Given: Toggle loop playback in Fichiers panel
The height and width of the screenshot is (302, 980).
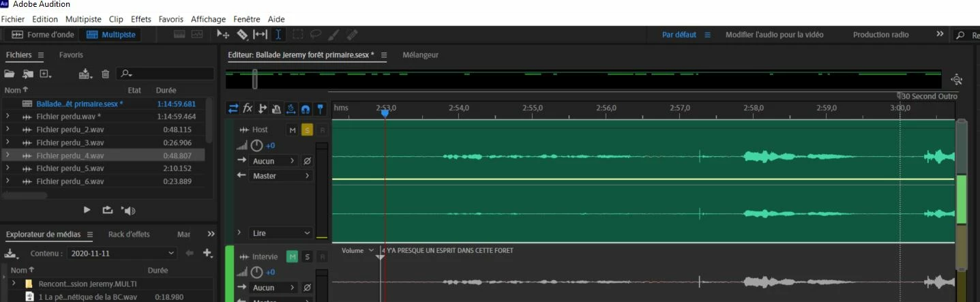Looking at the screenshot, I should point(107,210).
